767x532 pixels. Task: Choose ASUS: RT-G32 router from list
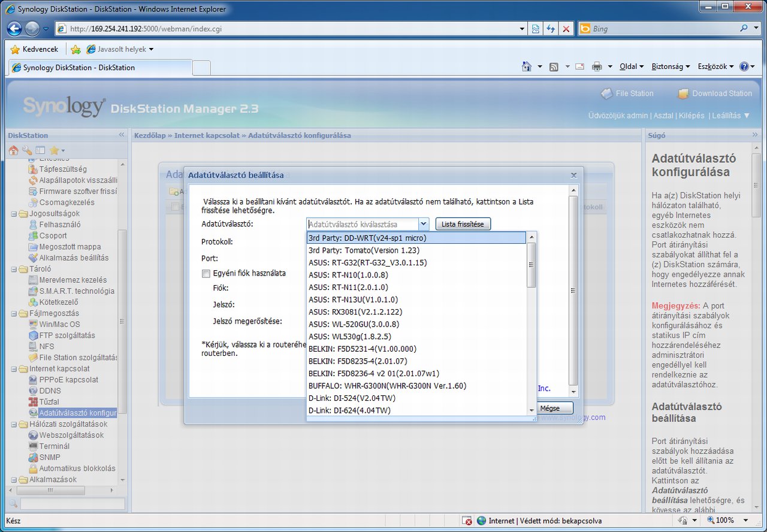point(416,262)
